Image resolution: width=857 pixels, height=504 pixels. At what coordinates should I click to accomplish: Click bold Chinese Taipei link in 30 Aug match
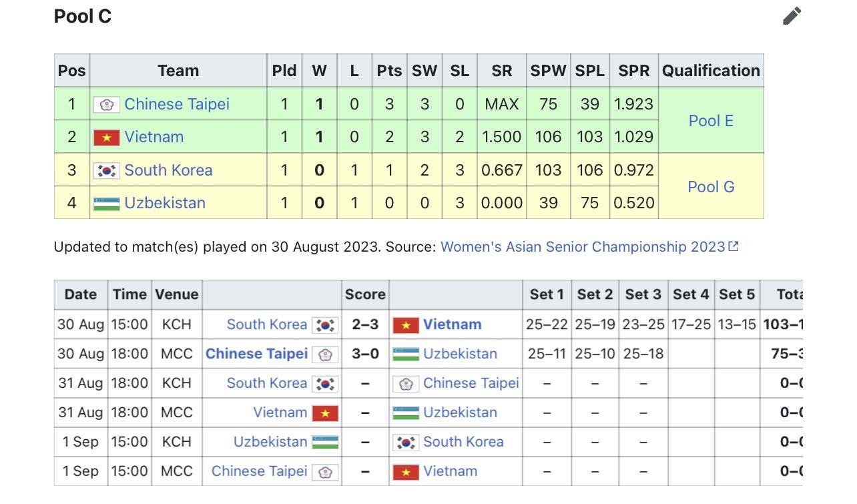(x=256, y=354)
